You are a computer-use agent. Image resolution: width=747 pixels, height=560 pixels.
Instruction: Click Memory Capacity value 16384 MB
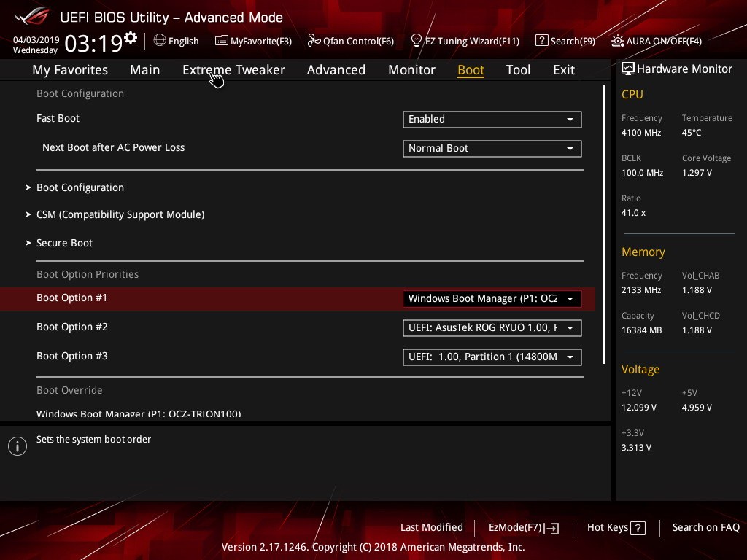[x=642, y=330]
